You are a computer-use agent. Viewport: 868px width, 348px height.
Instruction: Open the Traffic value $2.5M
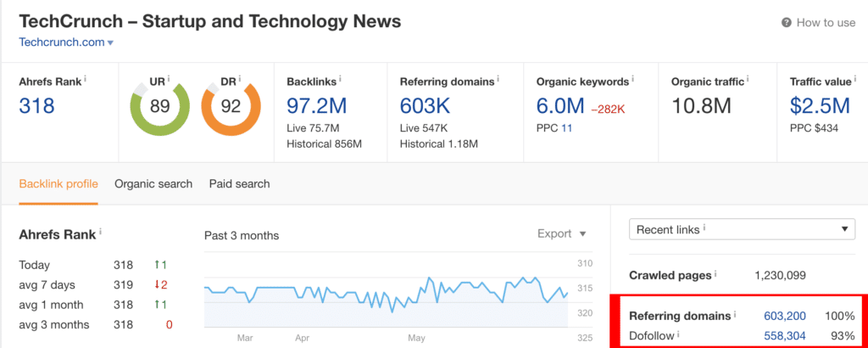point(820,105)
